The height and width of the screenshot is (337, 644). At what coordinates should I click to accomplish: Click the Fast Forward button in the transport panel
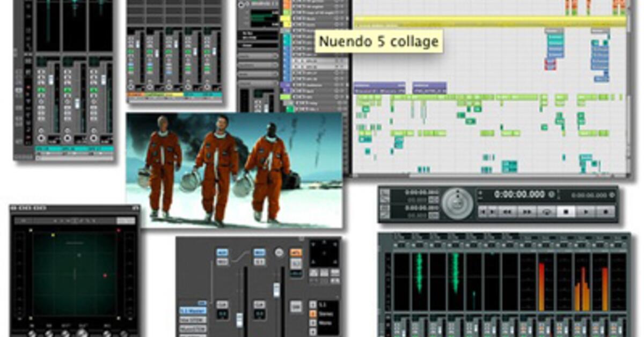[527, 211]
